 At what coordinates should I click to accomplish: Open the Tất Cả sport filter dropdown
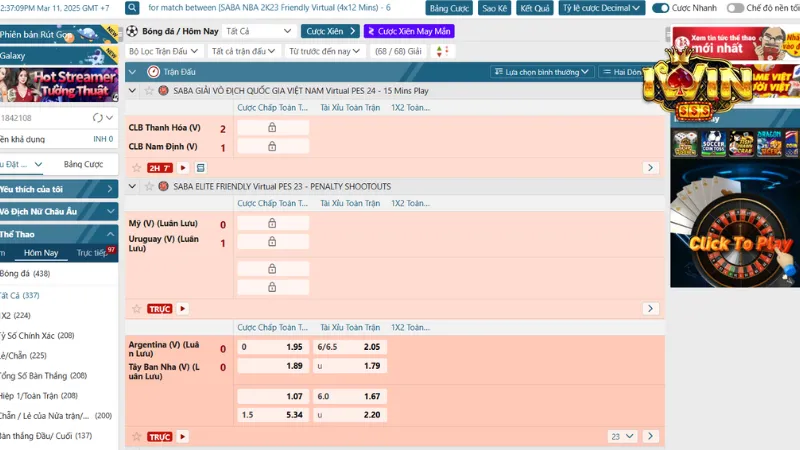tap(259, 31)
